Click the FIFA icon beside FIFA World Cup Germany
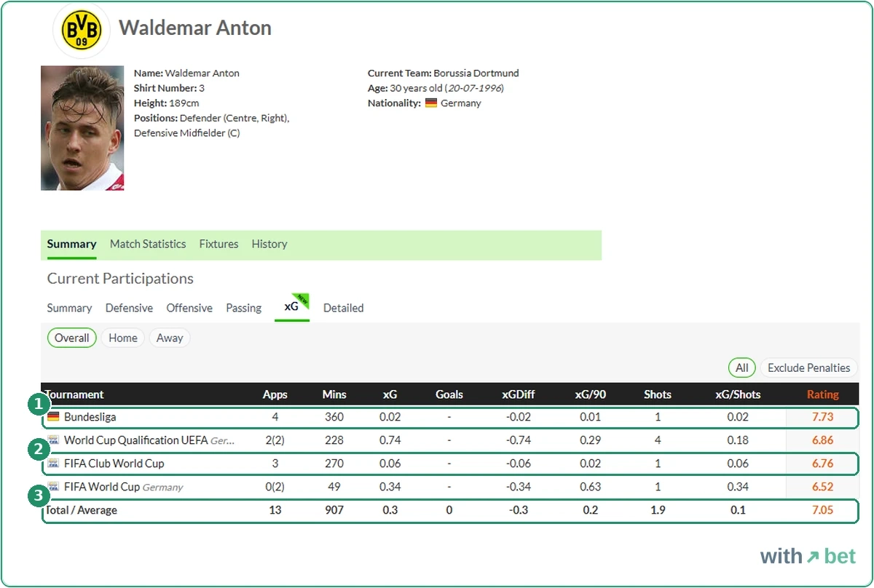 (53, 487)
